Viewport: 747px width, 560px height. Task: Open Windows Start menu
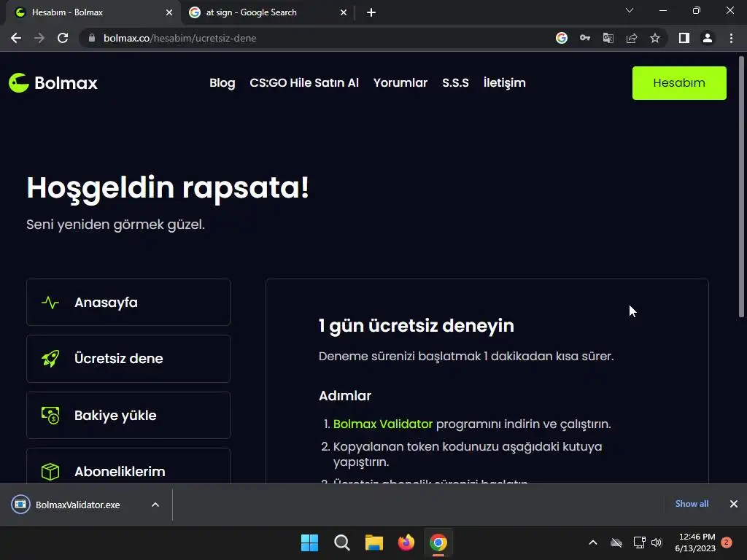309,542
